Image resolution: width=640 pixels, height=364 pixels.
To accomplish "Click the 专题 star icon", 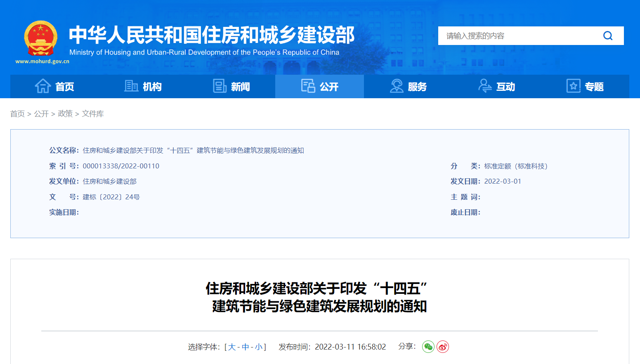I will 573,86.
